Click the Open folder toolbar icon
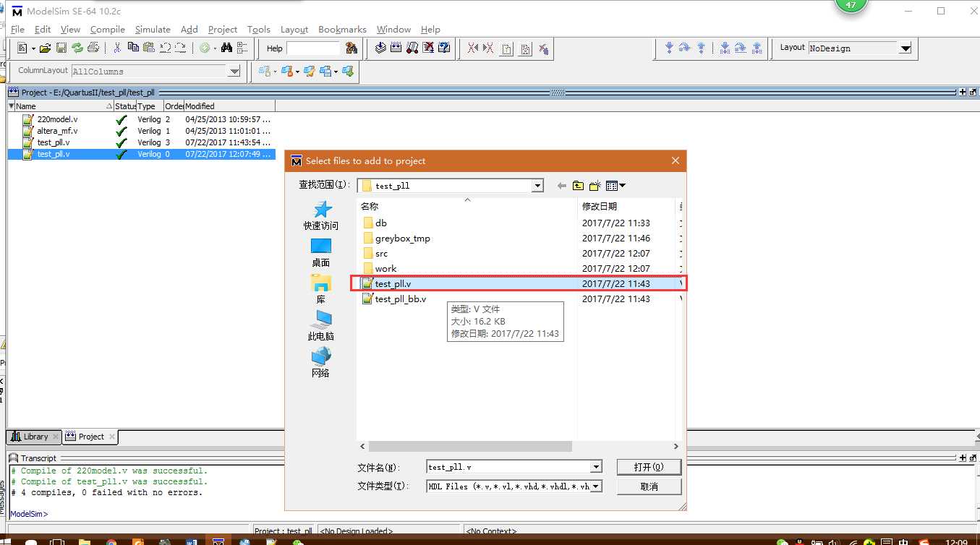 tap(45, 48)
